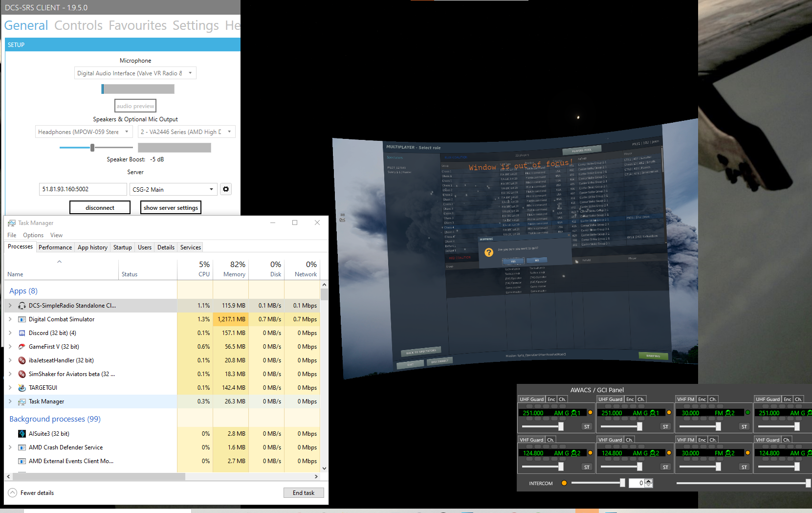Screen dimensions: 812x513
Task: Click the Digital Combat Simulator process icon
Action: pos(22,319)
